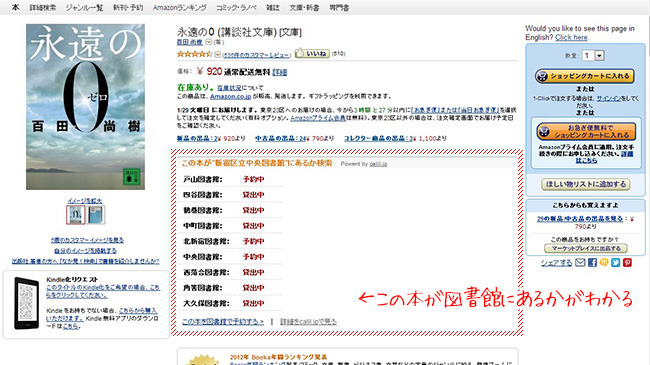
Task: Open the 本 menu item
Action: coord(15,7)
